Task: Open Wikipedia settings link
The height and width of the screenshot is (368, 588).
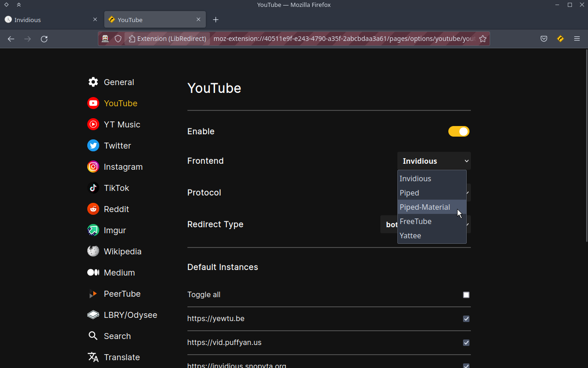Action: click(x=123, y=251)
